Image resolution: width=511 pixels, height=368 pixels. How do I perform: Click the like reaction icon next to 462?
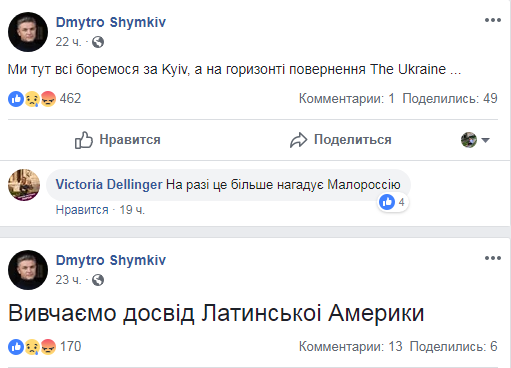pyautogui.click(x=16, y=99)
